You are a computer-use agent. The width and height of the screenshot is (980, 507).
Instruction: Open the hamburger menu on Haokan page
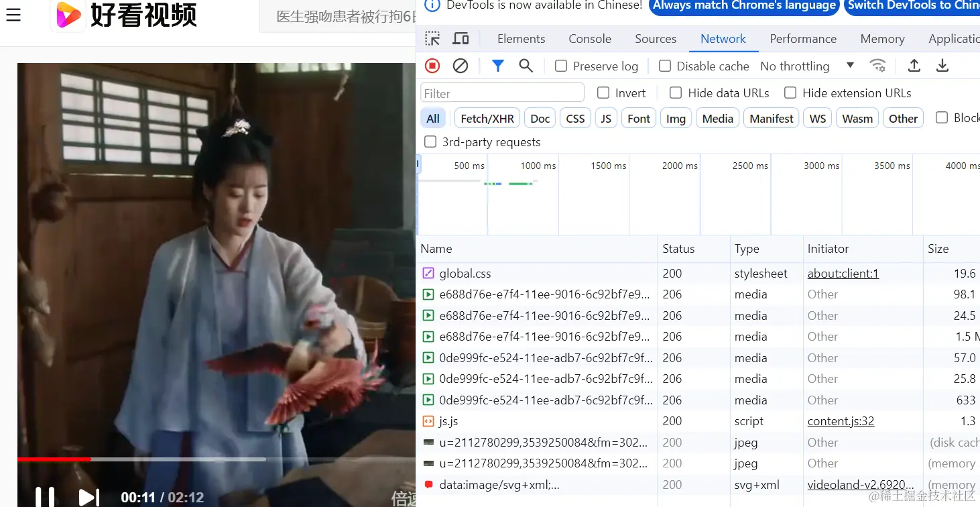click(13, 14)
